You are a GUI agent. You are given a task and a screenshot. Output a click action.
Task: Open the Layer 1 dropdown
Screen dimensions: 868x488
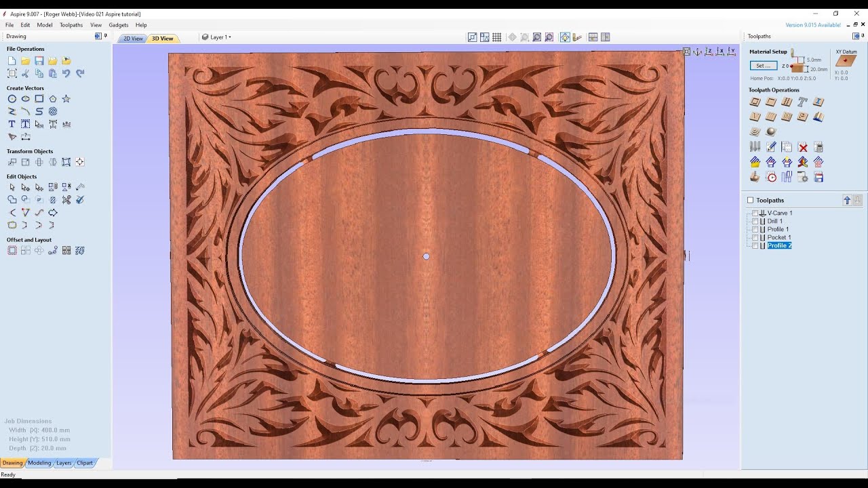coord(216,37)
